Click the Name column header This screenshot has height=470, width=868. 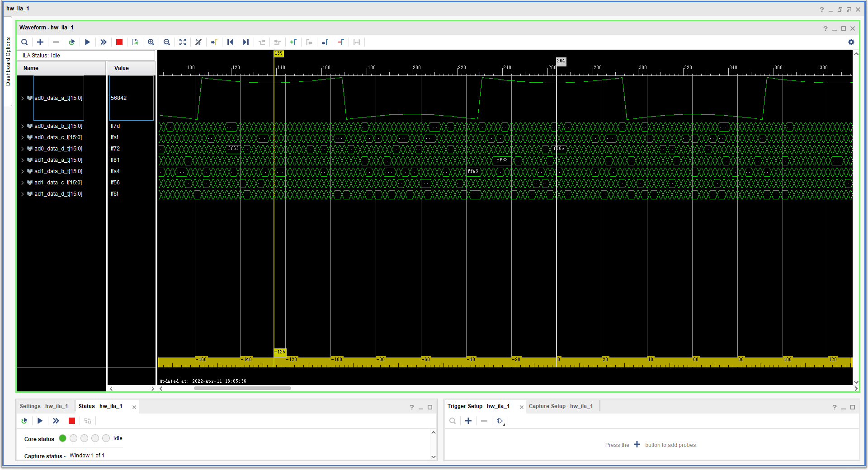click(x=61, y=68)
